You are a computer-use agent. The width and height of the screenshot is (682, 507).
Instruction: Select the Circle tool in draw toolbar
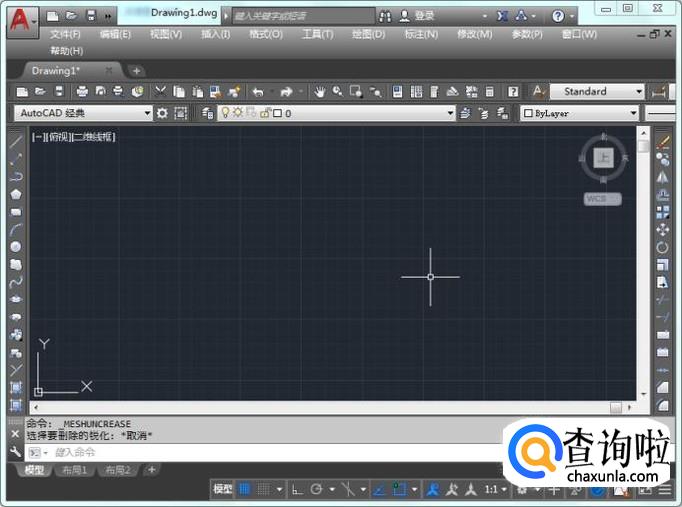[16, 247]
